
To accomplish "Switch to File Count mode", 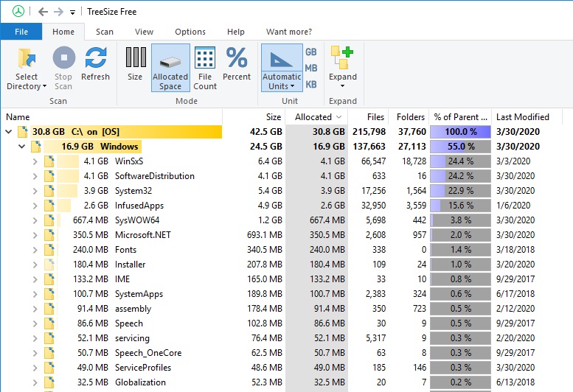I will [205, 69].
